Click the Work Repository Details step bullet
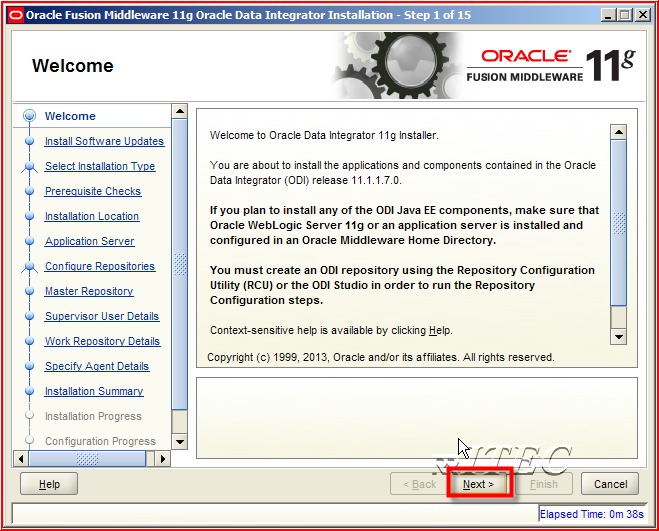 tap(29, 341)
